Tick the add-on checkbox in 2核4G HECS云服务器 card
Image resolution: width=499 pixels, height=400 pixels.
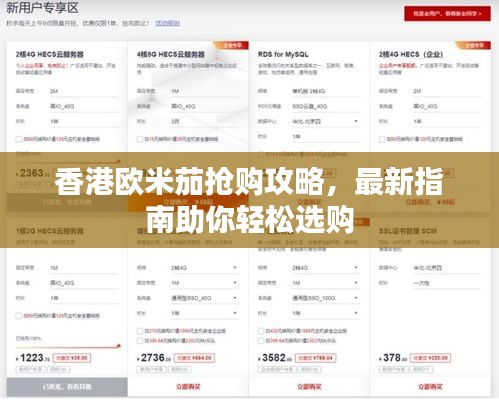[x=19, y=139]
